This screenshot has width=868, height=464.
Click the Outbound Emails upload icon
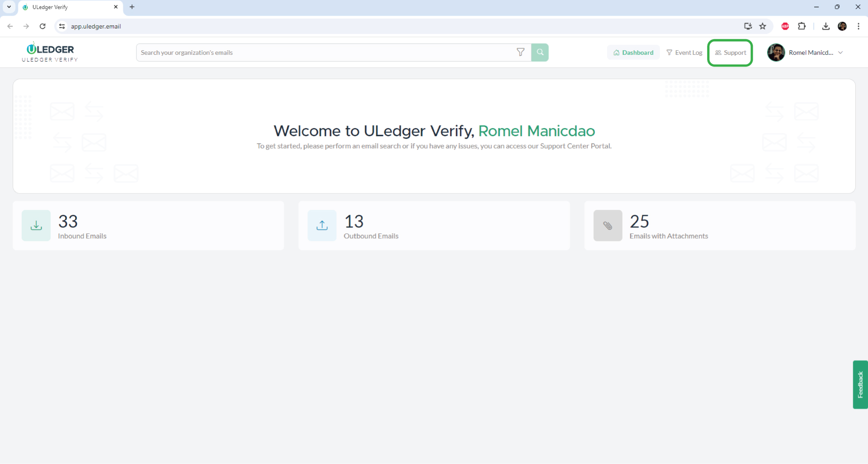[322, 225]
